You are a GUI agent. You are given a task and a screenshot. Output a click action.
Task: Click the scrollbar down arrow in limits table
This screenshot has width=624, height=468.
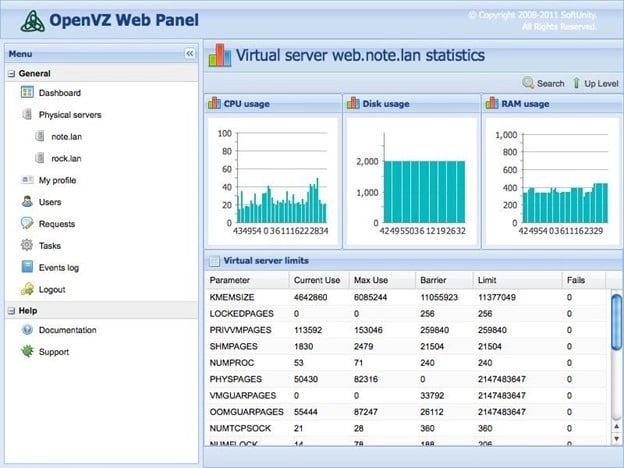[616, 439]
